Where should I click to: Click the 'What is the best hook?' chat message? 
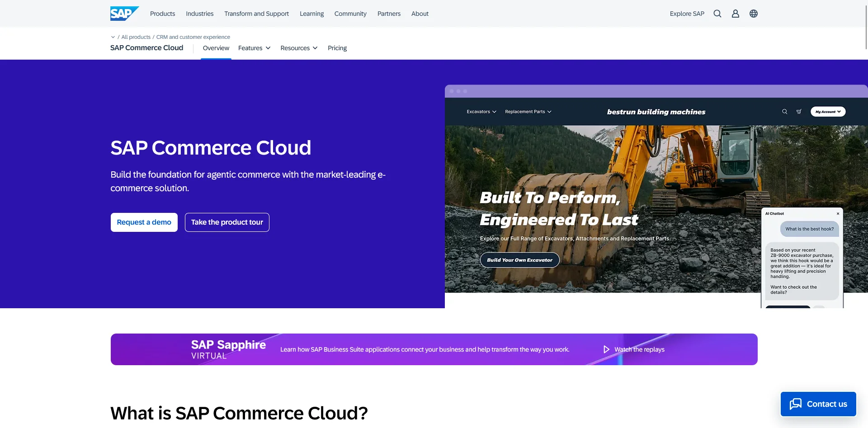(810, 229)
